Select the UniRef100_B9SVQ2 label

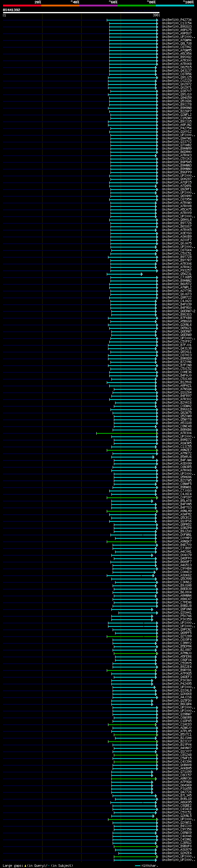pyautogui.click(x=177, y=57)
